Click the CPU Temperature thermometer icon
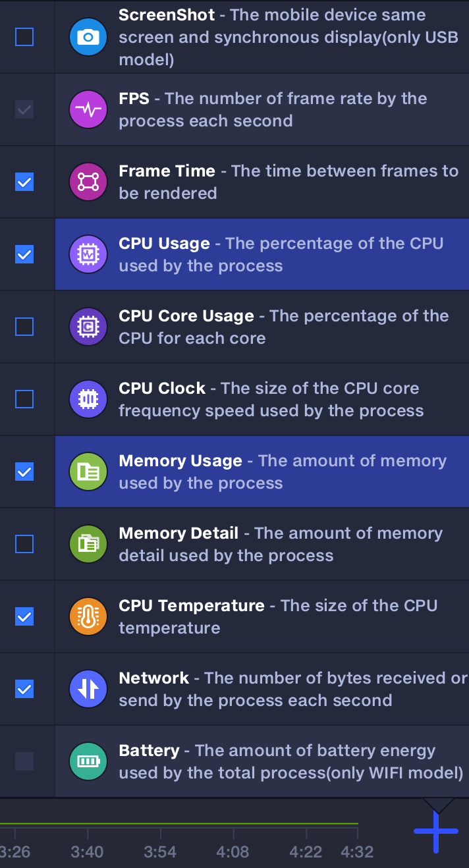 (88, 616)
